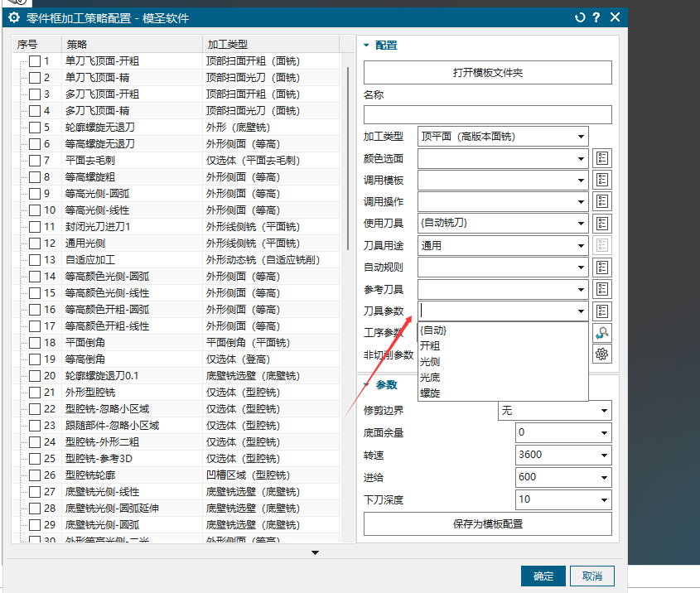Tick checkbox of 轮廓螺旋无退刀 row

point(35,128)
